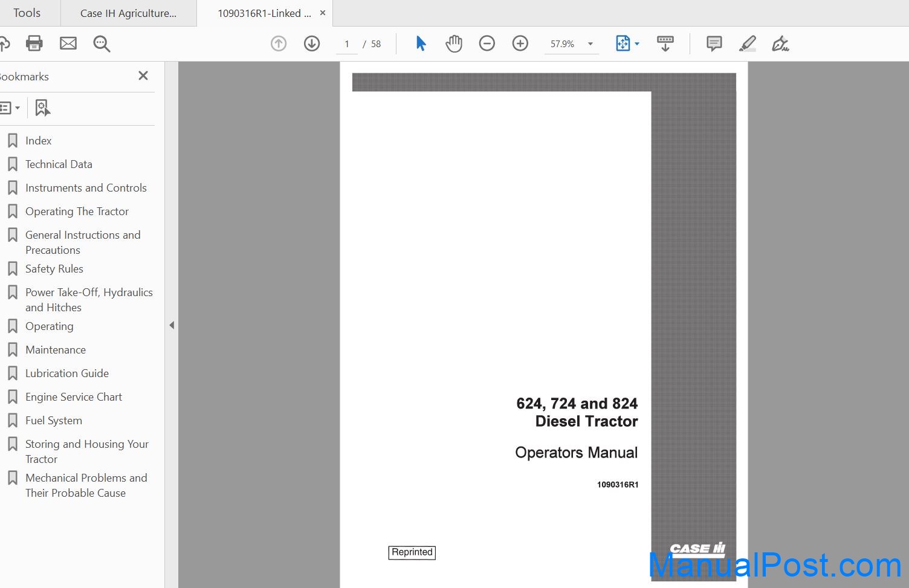Go to Instruments and Controls bookmark
The image size is (909, 588).
86,188
